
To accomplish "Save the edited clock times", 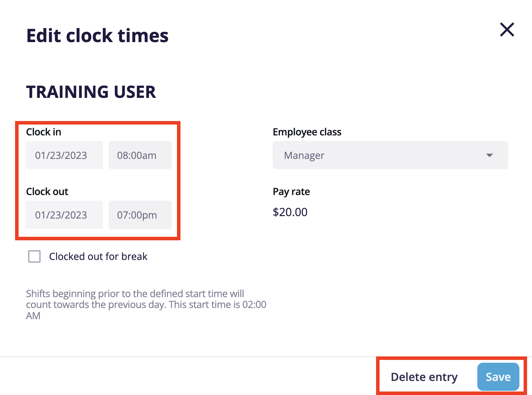I will [x=498, y=376].
